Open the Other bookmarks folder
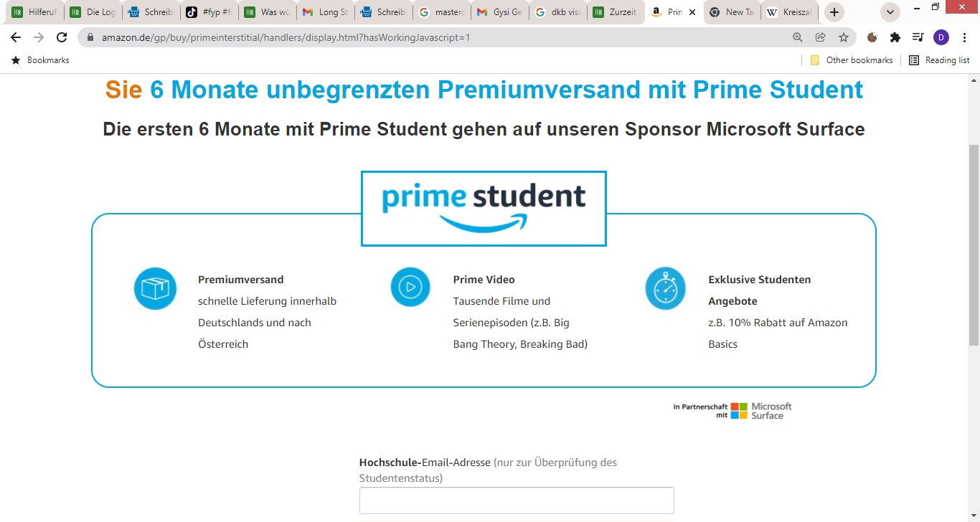This screenshot has height=522, width=980. coord(852,60)
